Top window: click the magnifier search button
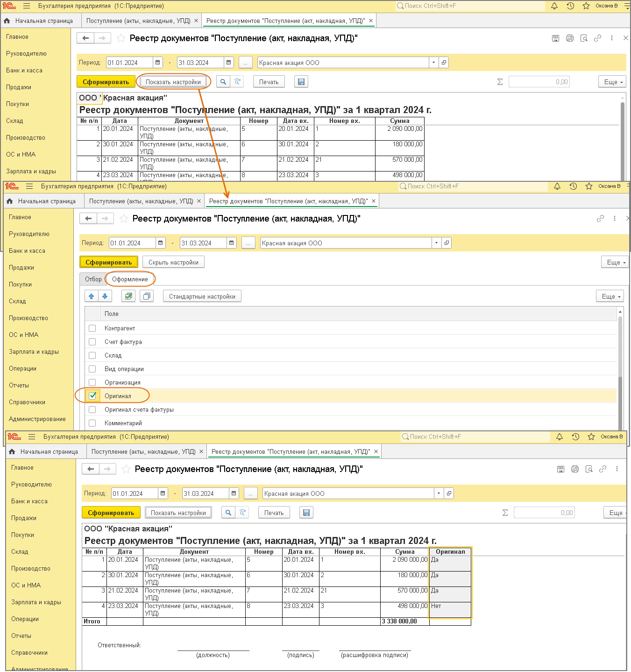631x672 pixels. pos(223,82)
